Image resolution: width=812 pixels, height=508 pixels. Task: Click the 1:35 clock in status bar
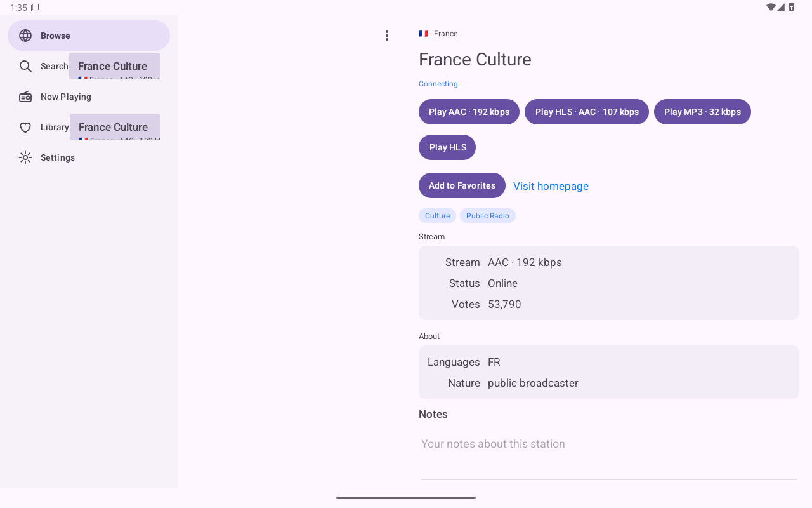point(18,8)
